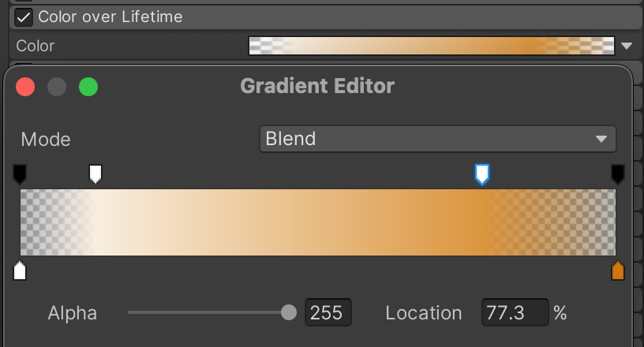644x347 pixels.
Task: Toggle the Color over Lifetime checkbox
Action: point(24,17)
